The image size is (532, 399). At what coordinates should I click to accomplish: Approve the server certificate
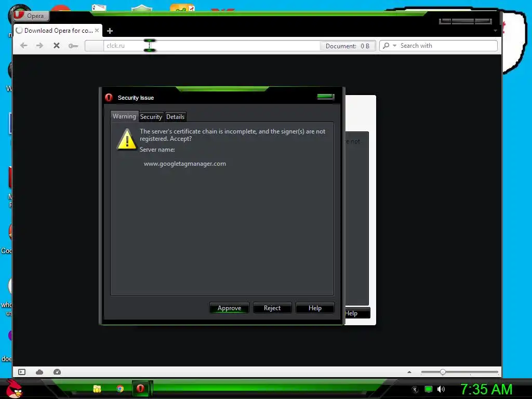pyautogui.click(x=229, y=308)
